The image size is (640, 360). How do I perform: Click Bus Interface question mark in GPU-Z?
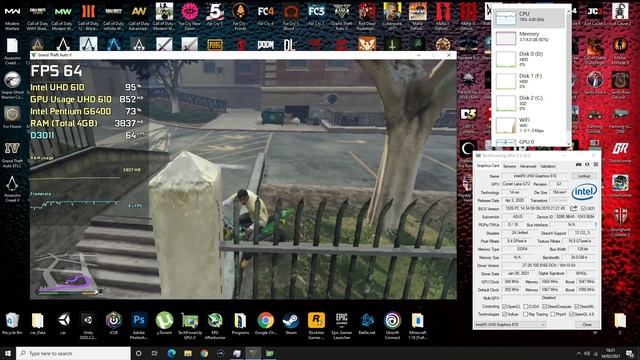(596, 225)
